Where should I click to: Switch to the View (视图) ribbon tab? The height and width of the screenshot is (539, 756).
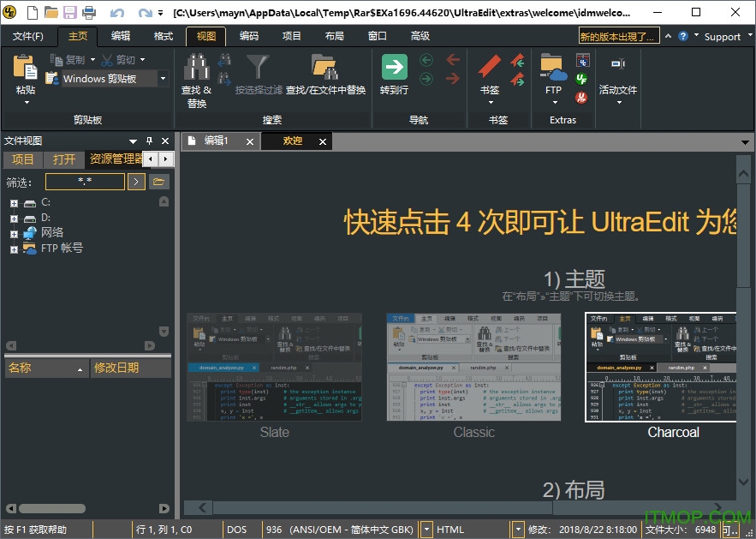205,36
